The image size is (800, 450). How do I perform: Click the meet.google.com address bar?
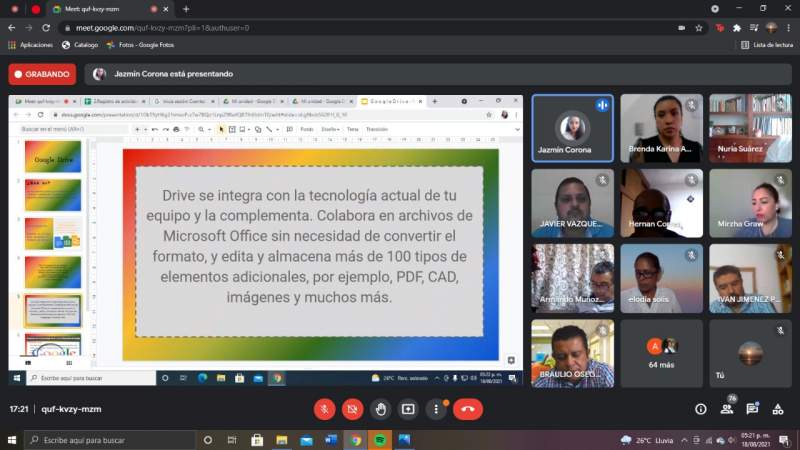pyautogui.click(x=367, y=28)
